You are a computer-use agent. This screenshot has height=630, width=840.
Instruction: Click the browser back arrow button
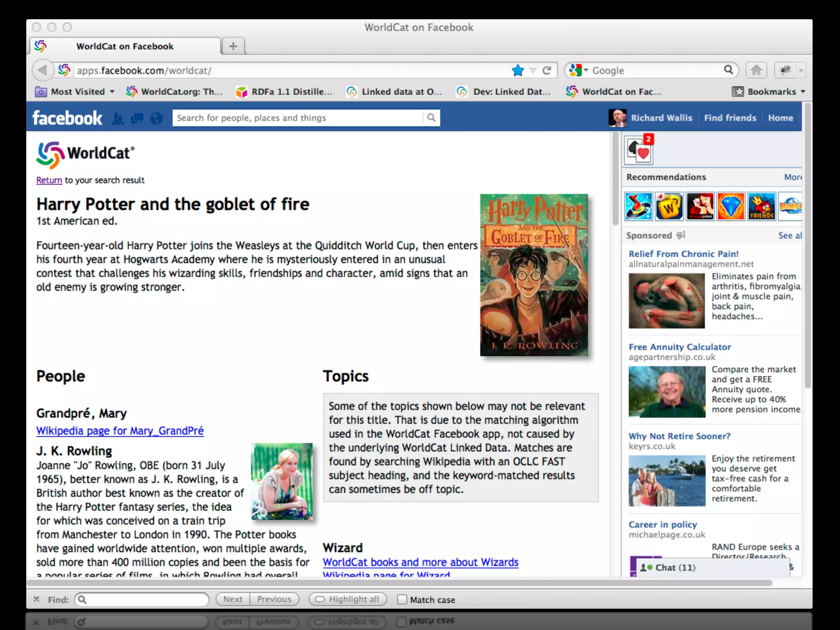tap(43, 71)
